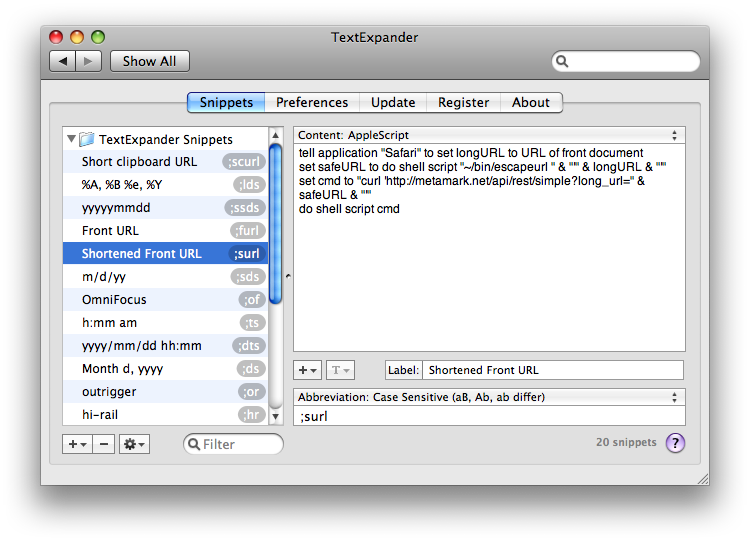Open the text format T dropdown
This screenshot has height=541, width=750.
[x=341, y=370]
